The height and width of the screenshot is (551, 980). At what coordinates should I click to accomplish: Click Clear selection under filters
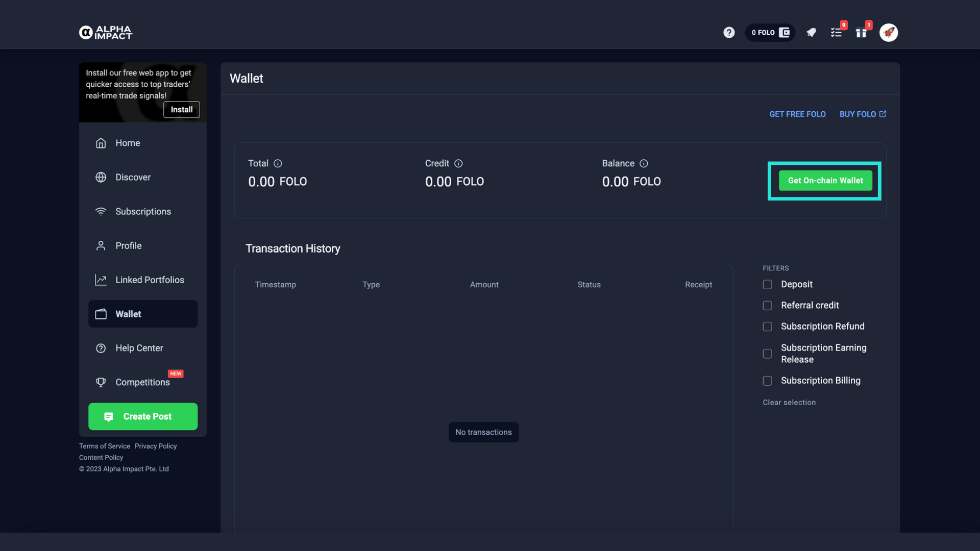tap(789, 403)
